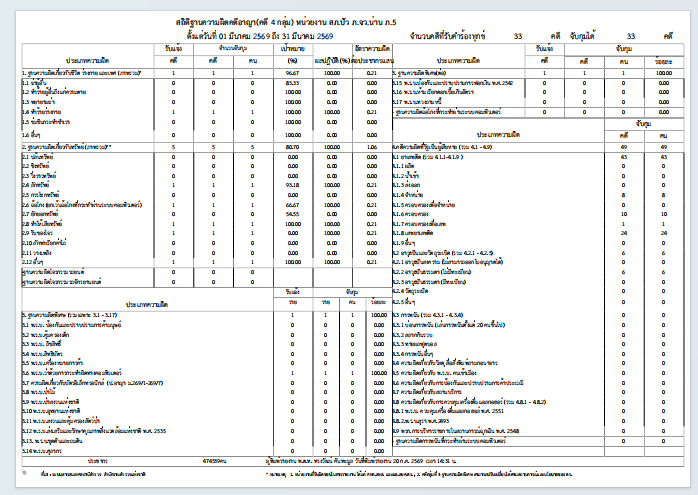Viewport: 698px width, 495px height.
Task: Click the date range line showing 01 มีนาคม 2569
Action: click(260, 36)
